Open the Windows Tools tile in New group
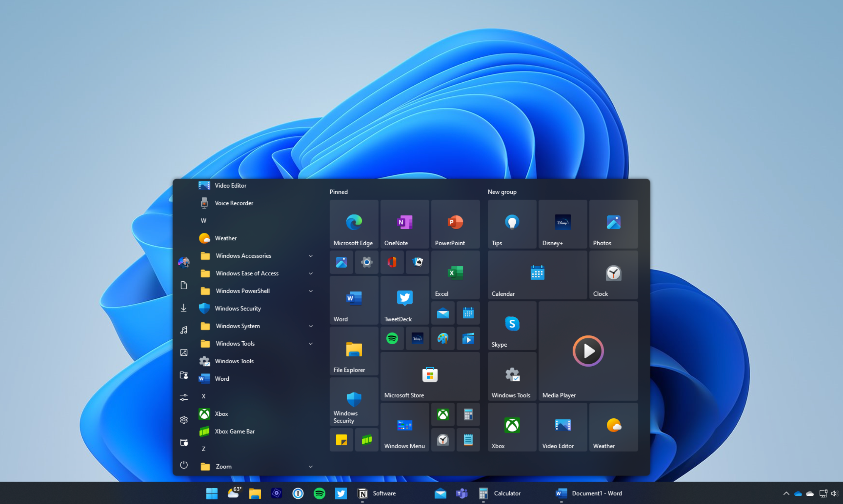843x504 pixels. (x=512, y=376)
